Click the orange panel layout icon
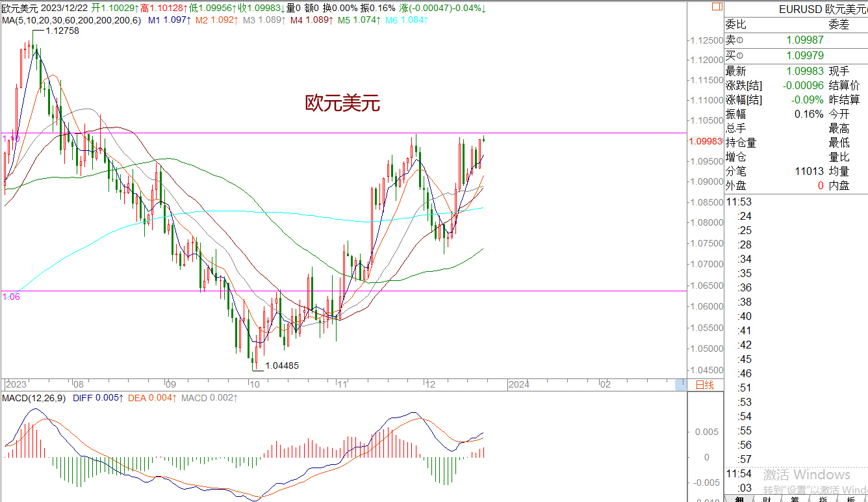The width and height of the screenshot is (868, 502). pyautogui.click(x=716, y=7)
